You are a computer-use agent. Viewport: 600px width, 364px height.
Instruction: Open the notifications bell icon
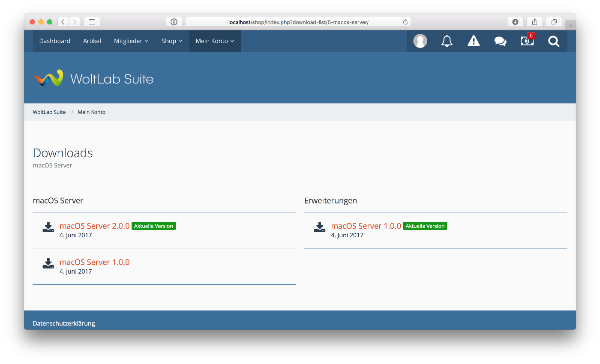[447, 41]
